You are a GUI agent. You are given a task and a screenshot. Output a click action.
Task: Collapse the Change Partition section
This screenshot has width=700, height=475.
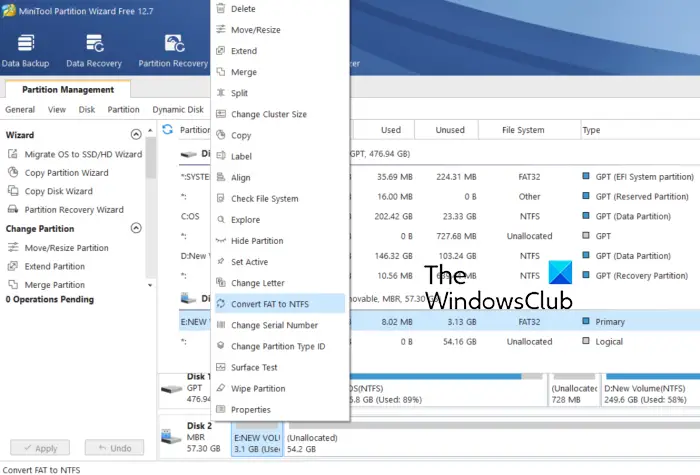pos(136,228)
